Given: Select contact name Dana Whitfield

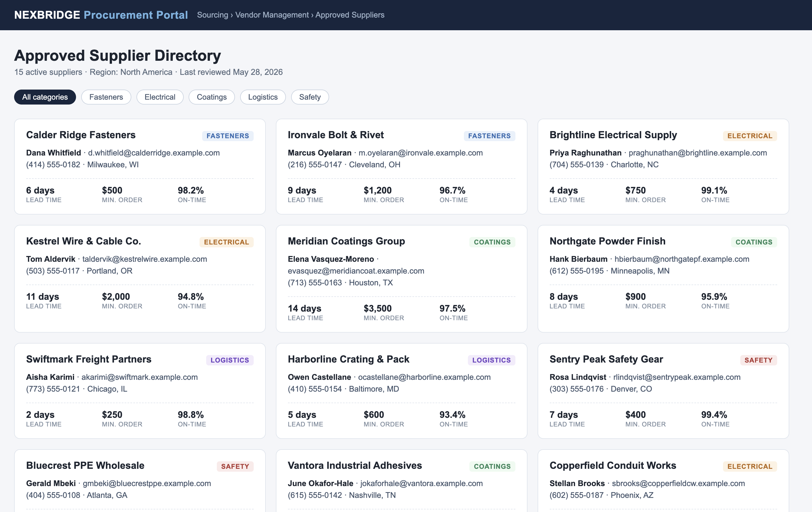Looking at the screenshot, I should [x=54, y=153].
